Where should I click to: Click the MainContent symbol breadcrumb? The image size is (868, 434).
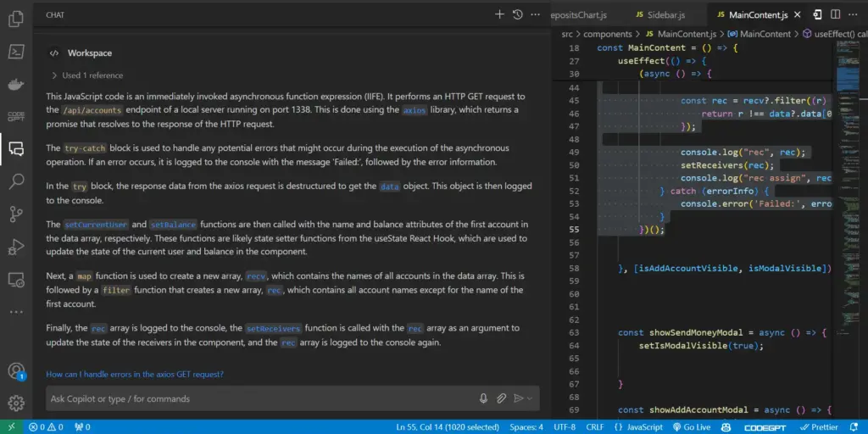pyautogui.click(x=759, y=34)
